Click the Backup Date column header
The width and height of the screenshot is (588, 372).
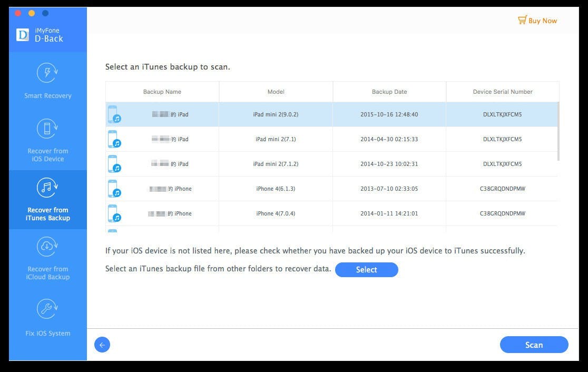(389, 92)
